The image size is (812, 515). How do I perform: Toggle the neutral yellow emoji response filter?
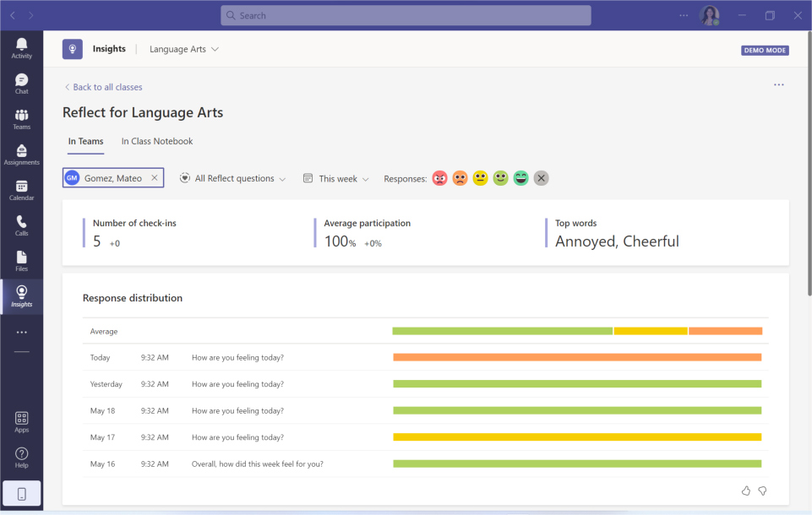480,178
